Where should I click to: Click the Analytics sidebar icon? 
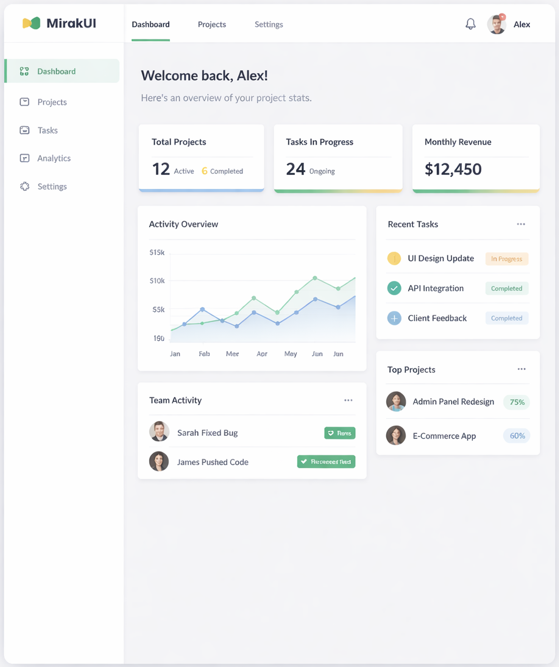click(x=24, y=158)
